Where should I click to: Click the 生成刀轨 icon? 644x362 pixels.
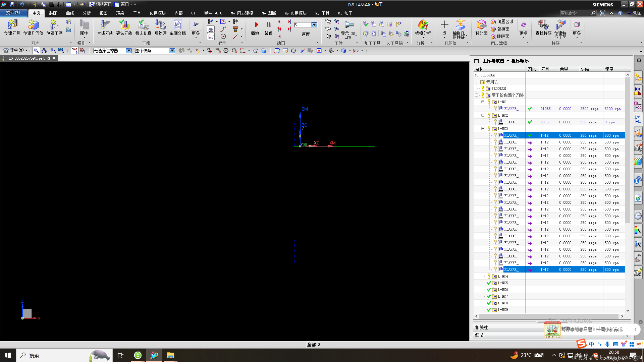105,27
